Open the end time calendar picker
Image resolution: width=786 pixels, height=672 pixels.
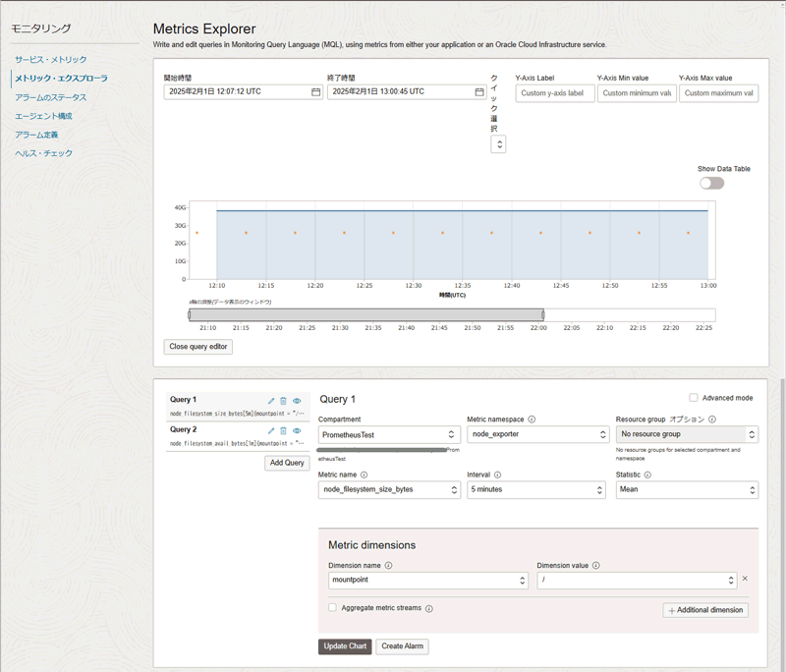tap(479, 91)
